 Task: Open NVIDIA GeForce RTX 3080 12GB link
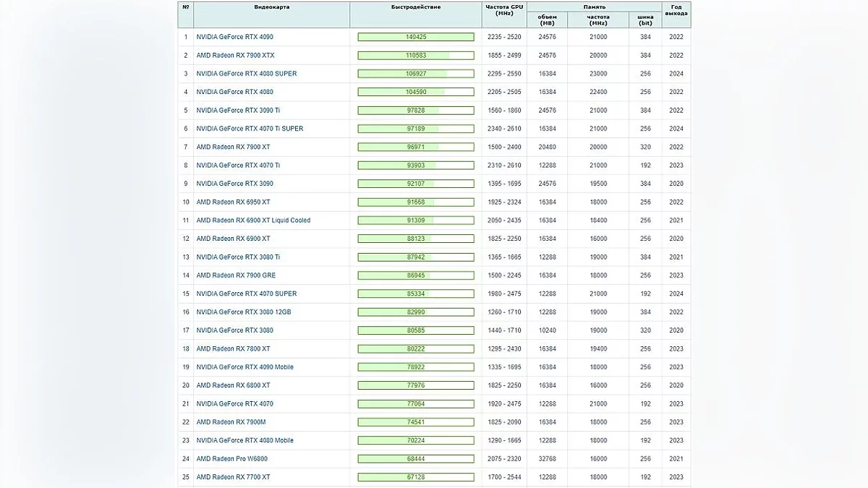pos(243,312)
